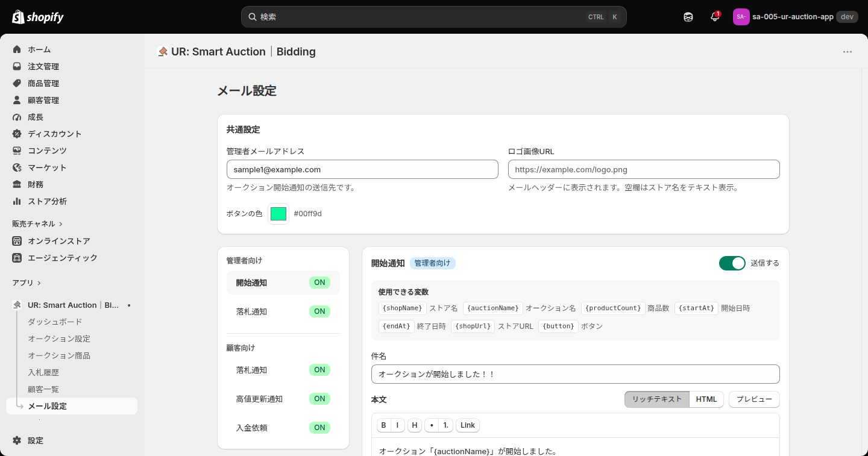Click the プレビュー button
Viewport: 868px width, 456px height.
tap(754, 399)
